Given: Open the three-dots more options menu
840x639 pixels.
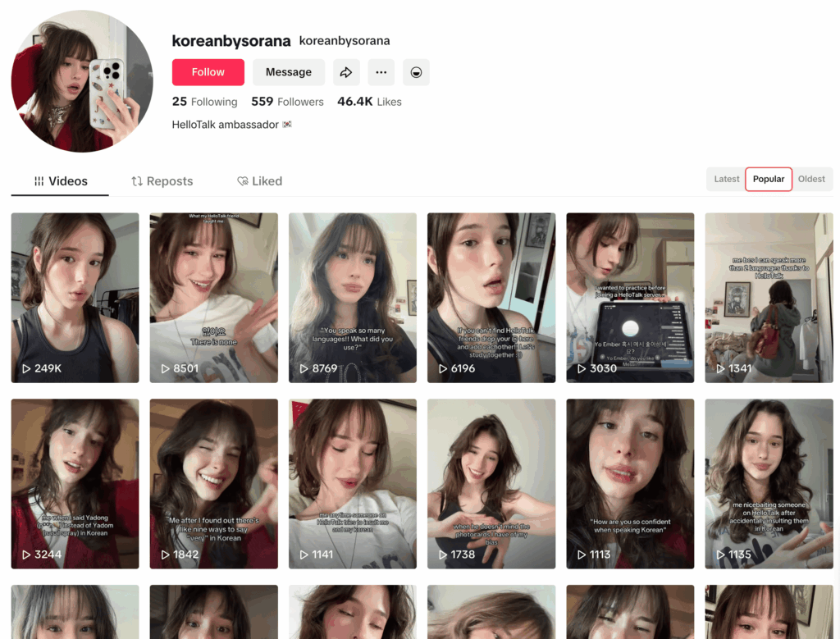Looking at the screenshot, I should pos(381,72).
